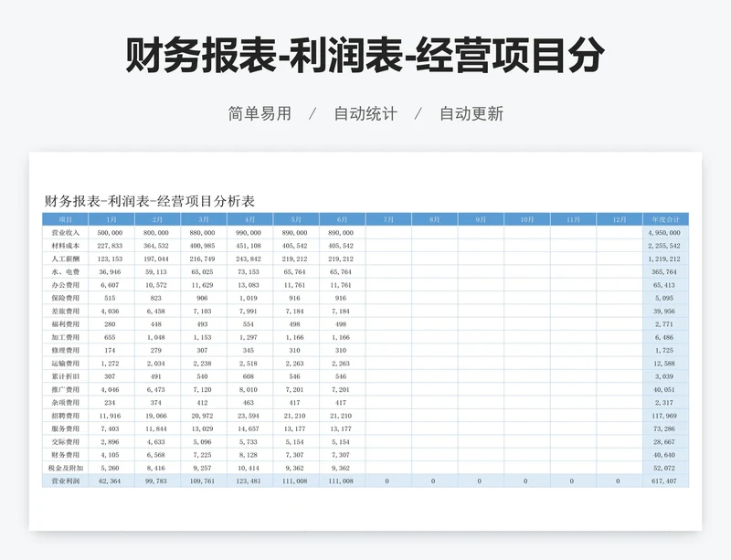Select the 年度合计 column header
The height and width of the screenshot is (560, 731).
665,219
